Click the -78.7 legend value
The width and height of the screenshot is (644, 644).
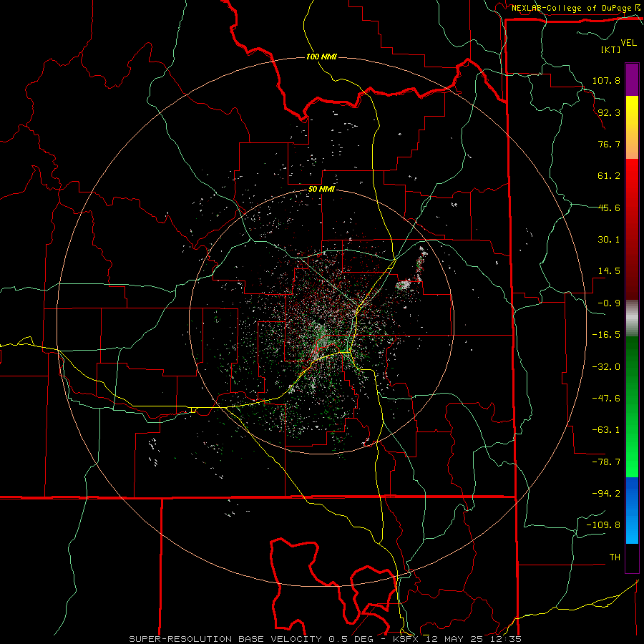coord(606,462)
